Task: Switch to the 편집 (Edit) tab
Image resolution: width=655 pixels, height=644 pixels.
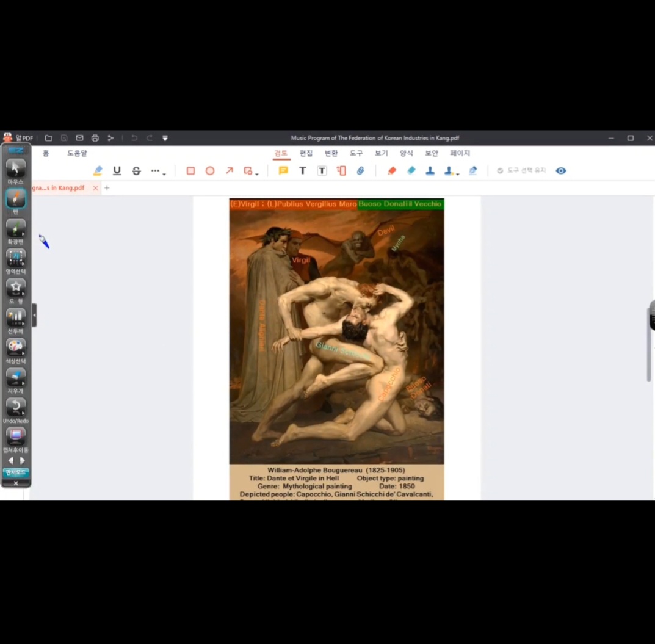Action: tap(306, 153)
